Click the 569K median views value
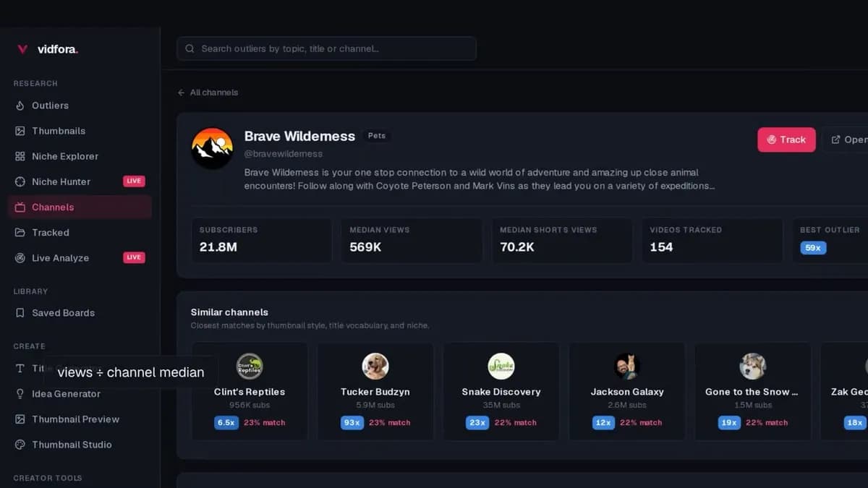 click(365, 247)
